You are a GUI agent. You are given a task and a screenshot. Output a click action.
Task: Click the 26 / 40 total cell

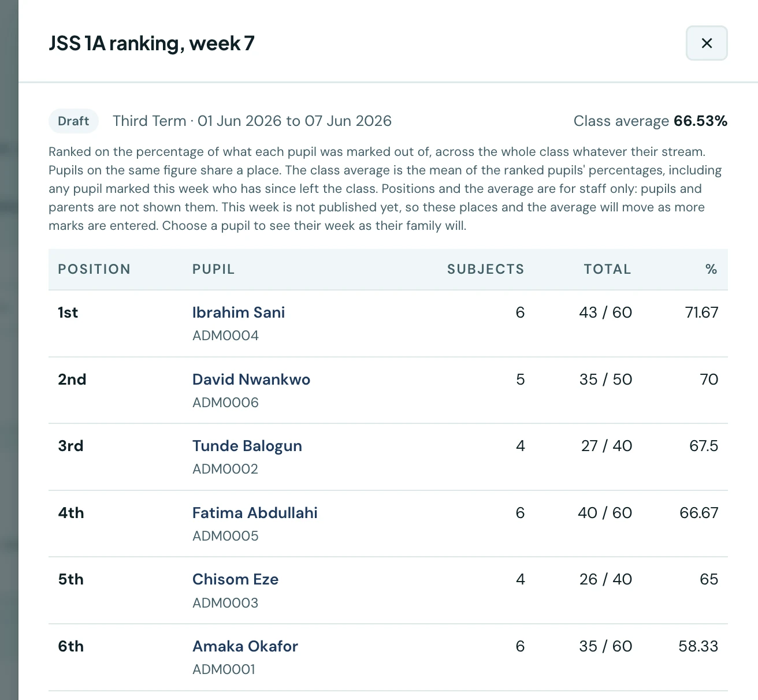(605, 579)
